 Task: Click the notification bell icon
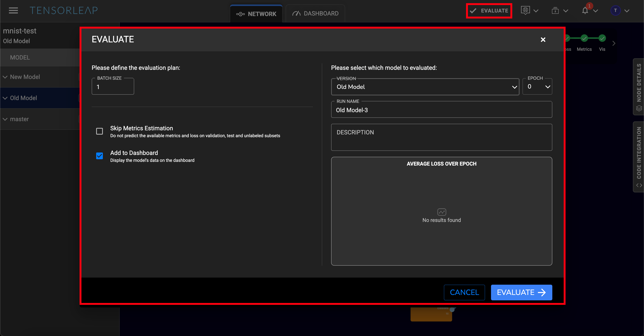click(x=585, y=11)
